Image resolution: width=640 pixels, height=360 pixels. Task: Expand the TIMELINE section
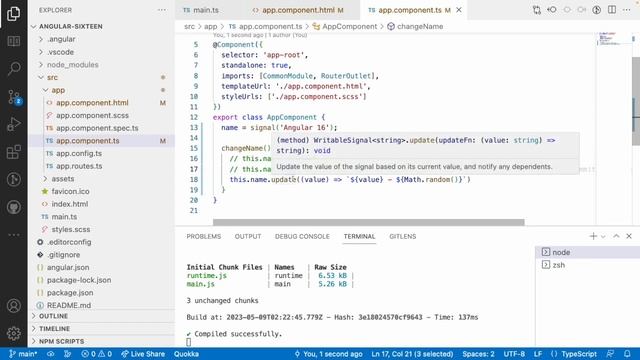click(54, 329)
